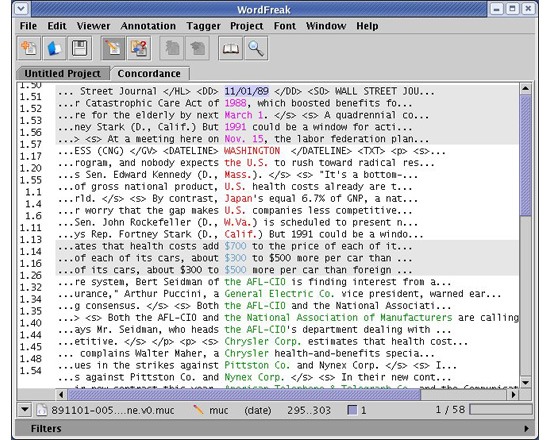Click the green Nynex Corp. annotation
The image size is (550, 440).
pos(254,378)
